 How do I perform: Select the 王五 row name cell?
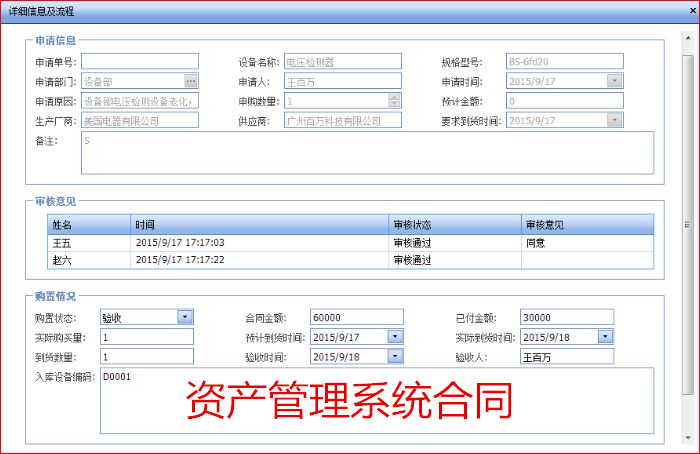89,243
